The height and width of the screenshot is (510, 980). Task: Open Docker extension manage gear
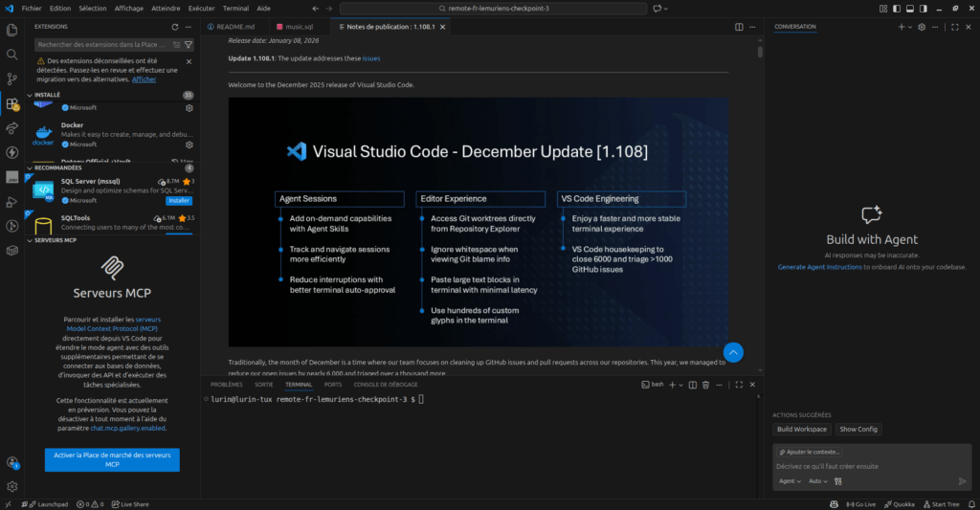(x=189, y=144)
